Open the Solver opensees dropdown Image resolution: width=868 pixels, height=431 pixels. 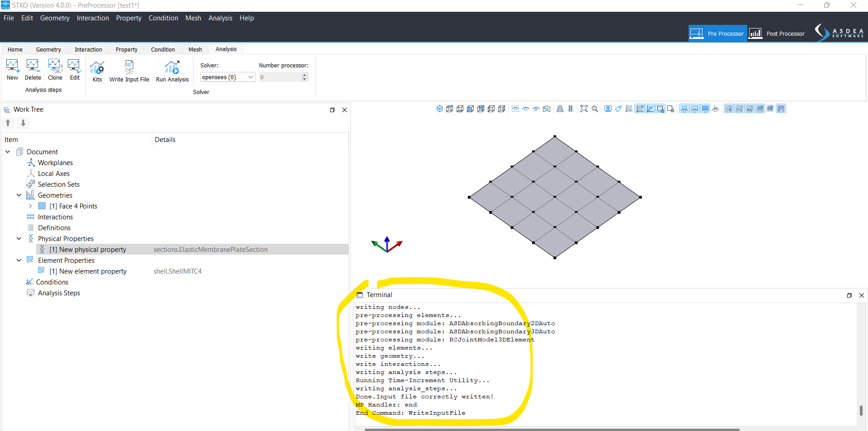click(x=228, y=77)
